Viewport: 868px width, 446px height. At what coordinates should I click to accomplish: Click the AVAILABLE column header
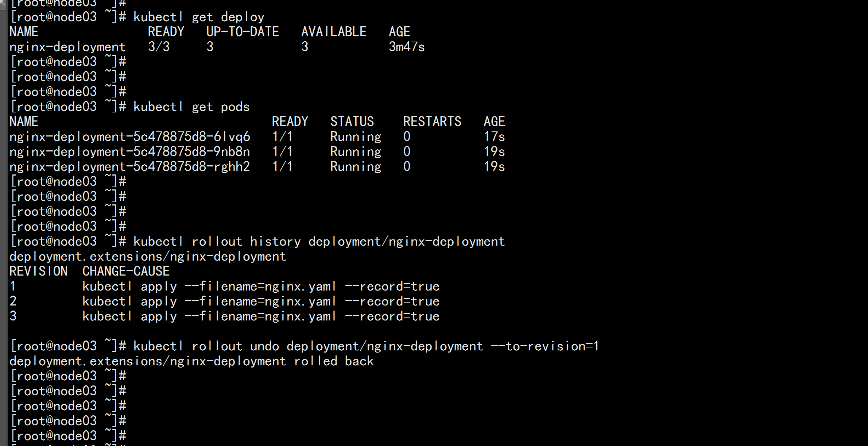334,32
